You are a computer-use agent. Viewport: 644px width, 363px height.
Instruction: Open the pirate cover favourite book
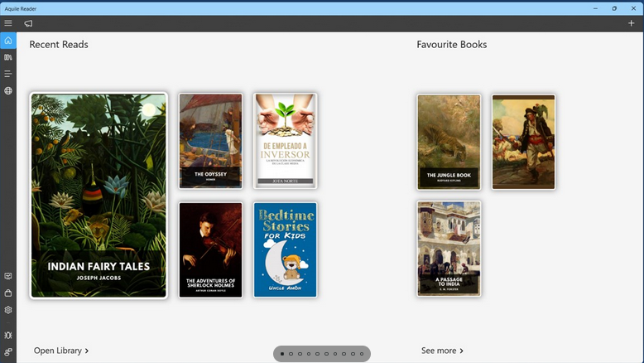click(524, 143)
